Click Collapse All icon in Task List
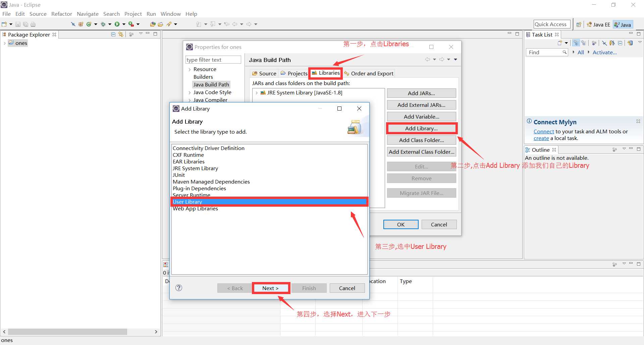 (x=620, y=43)
